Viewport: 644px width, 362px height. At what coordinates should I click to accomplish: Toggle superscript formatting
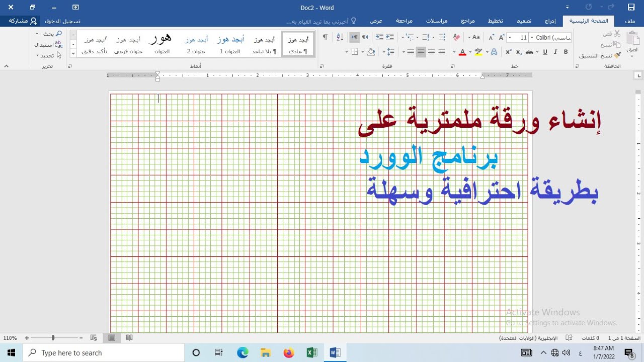pyautogui.click(x=509, y=52)
